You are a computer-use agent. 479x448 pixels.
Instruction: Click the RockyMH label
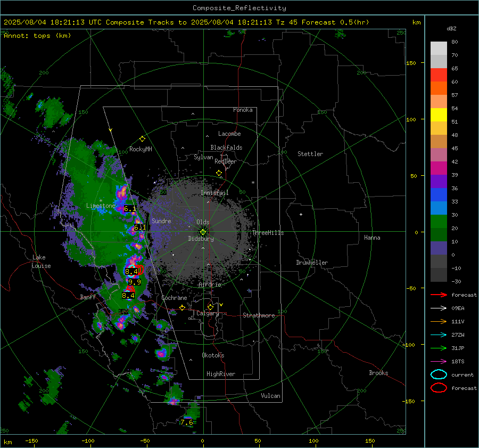(141, 149)
